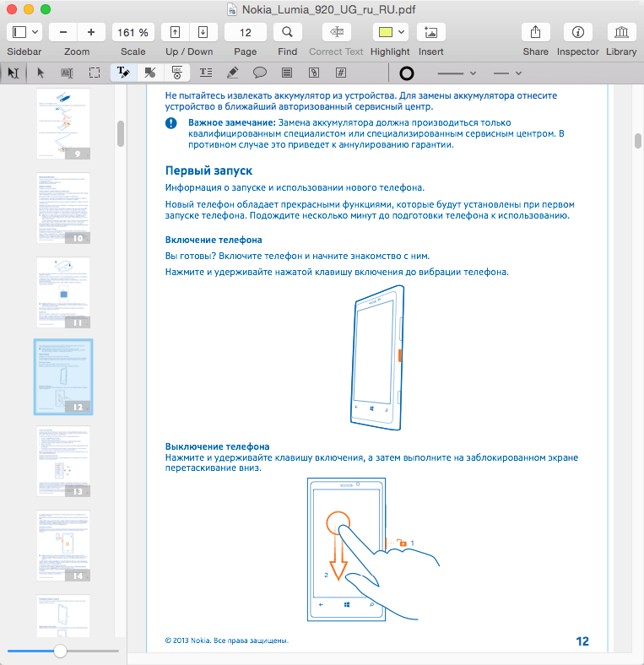Click the sidebar thumbnails scrollbar
Image resolution: width=644 pixels, height=665 pixels.
click(x=121, y=133)
